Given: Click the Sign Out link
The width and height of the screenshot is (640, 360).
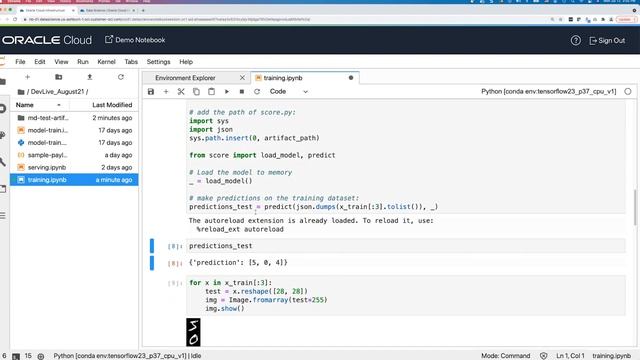Looking at the screenshot, I should [x=607, y=40].
